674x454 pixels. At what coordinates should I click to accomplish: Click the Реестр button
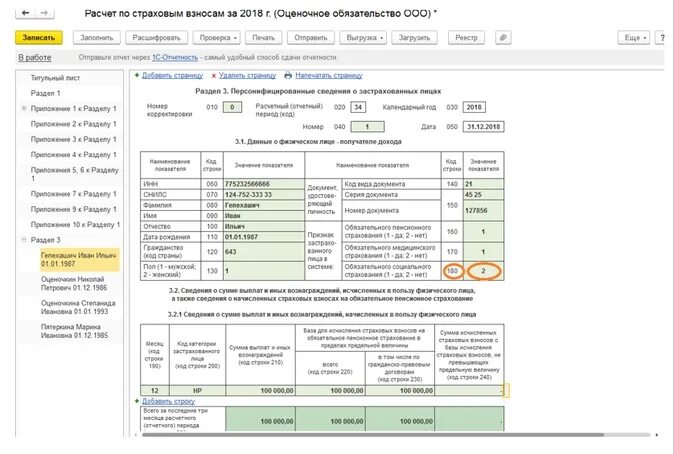(x=466, y=37)
